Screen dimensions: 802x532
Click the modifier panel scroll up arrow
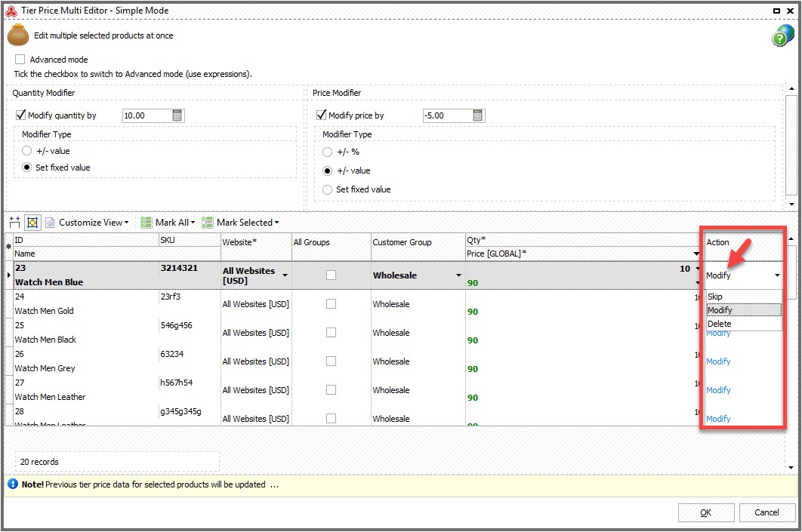791,90
